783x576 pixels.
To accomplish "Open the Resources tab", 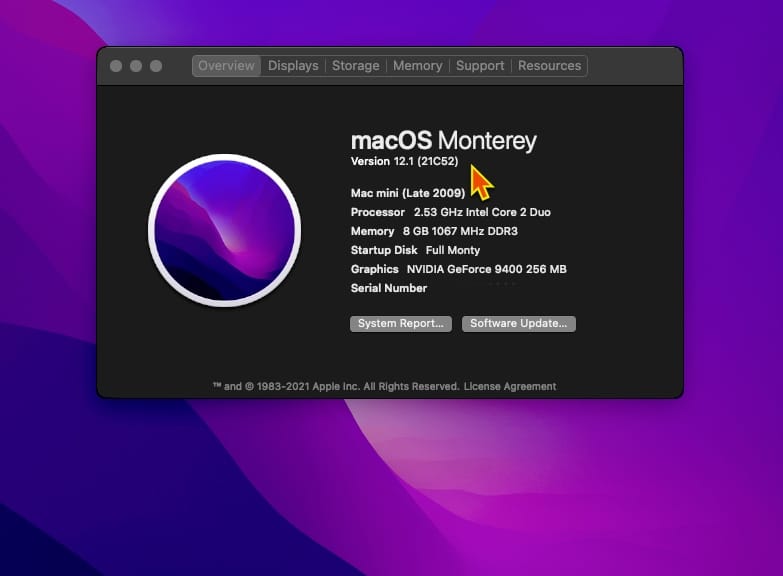I will (549, 66).
